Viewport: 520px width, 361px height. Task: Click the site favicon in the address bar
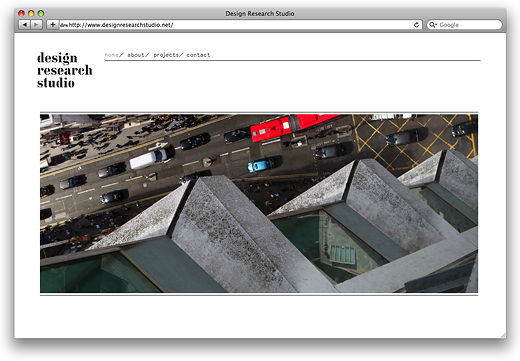pos(64,25)
